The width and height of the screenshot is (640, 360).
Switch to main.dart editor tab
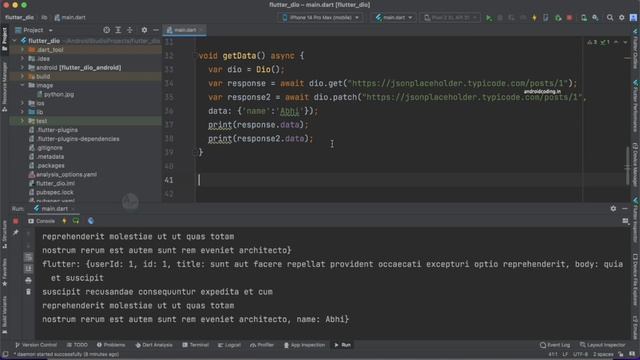(184, 30)
